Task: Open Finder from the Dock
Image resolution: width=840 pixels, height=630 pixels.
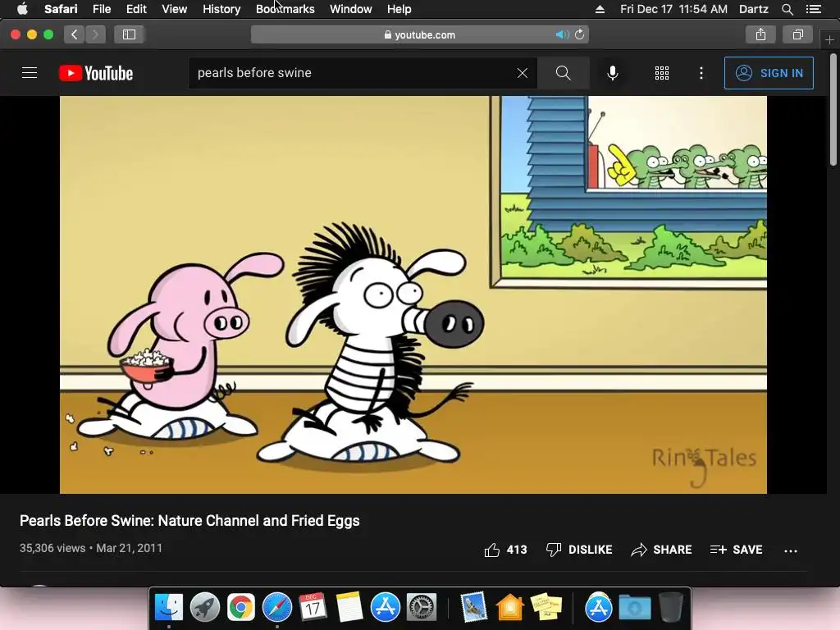Action: [169, 607]
